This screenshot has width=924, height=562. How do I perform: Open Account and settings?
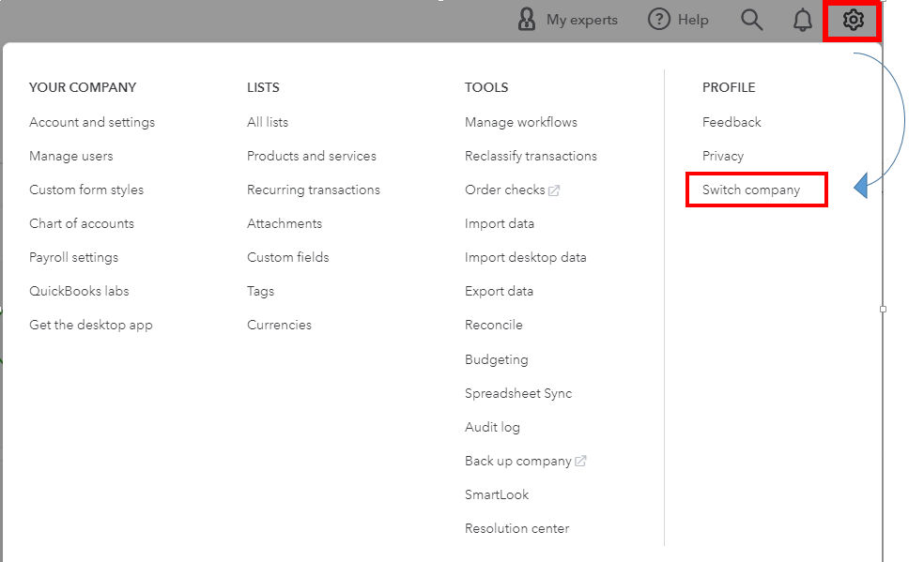coord(92,122)
